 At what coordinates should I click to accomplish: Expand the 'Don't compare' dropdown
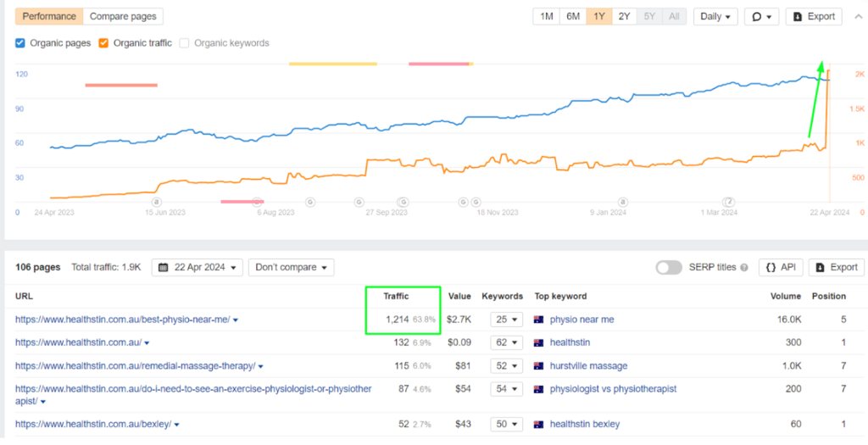pos(291,268)
